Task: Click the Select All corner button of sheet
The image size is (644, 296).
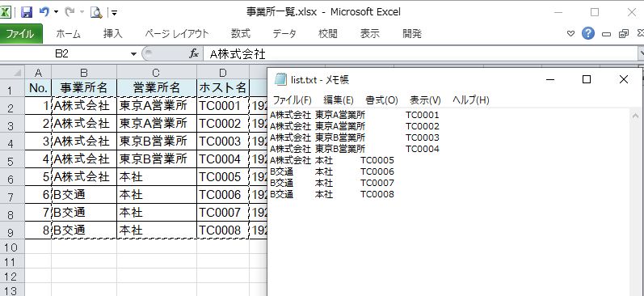Action: click(12, 72)
